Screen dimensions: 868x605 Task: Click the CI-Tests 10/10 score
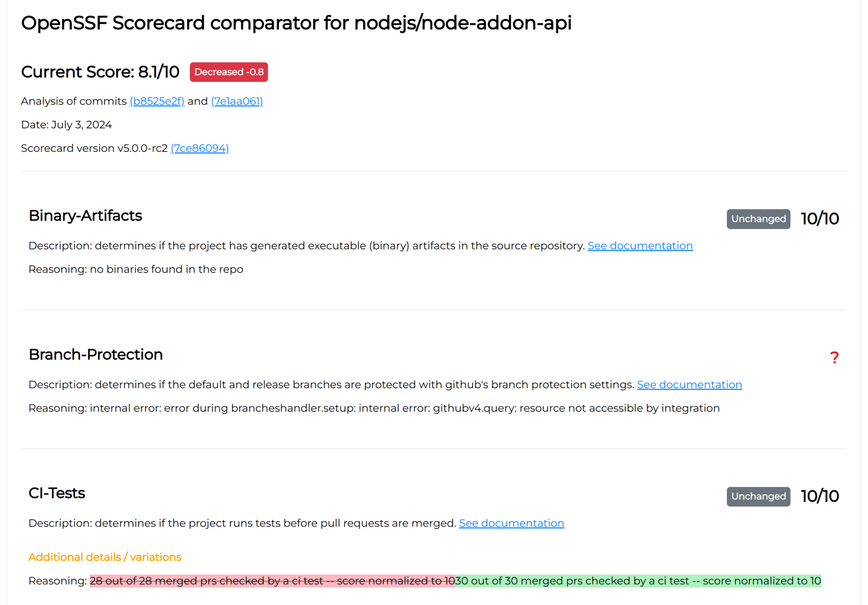click(x=819, y=497)
